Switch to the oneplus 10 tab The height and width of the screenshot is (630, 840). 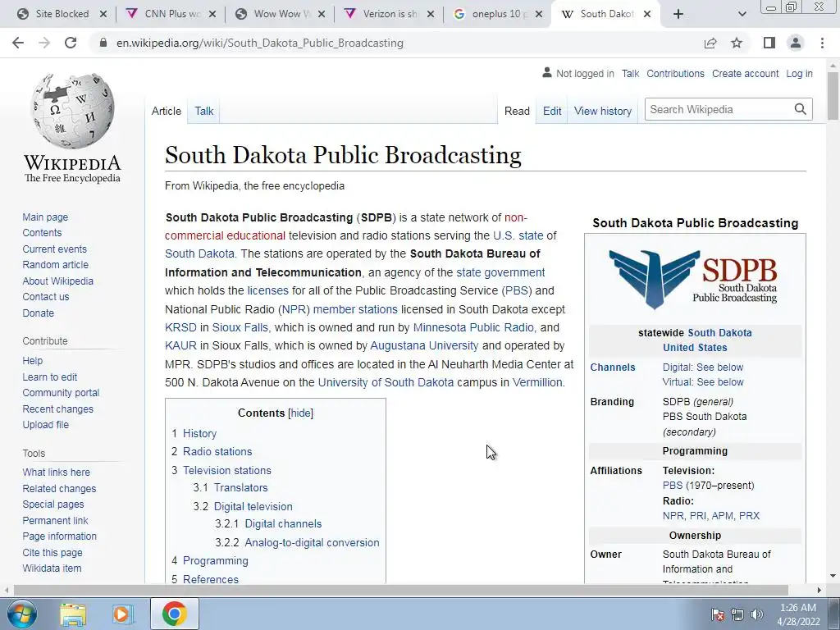(498, 15)
